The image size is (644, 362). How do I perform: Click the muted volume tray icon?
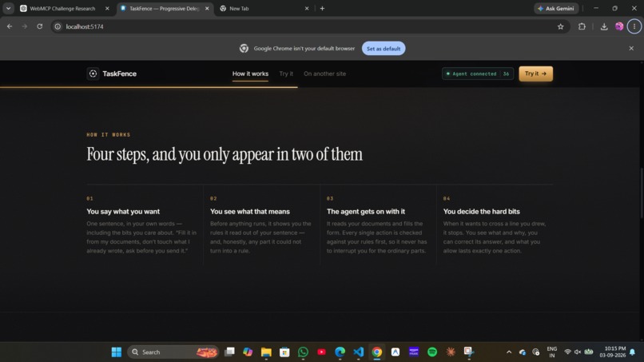point(578,352)
